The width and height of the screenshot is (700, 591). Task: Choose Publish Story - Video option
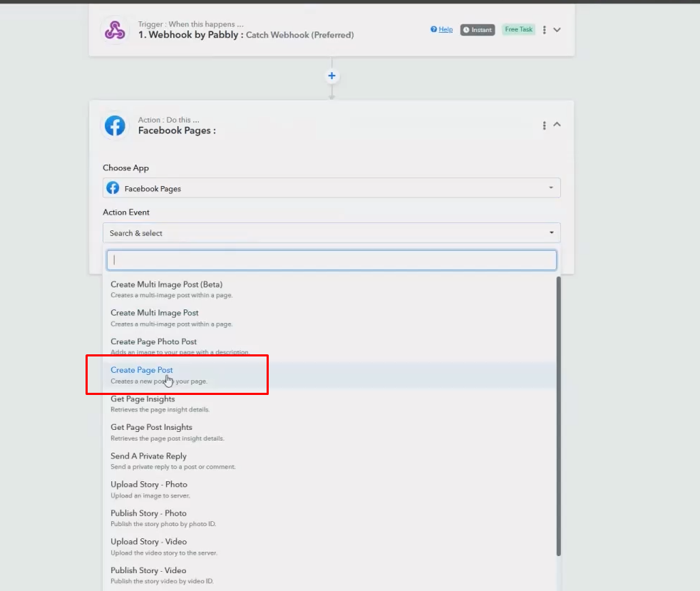coord(329,575)
